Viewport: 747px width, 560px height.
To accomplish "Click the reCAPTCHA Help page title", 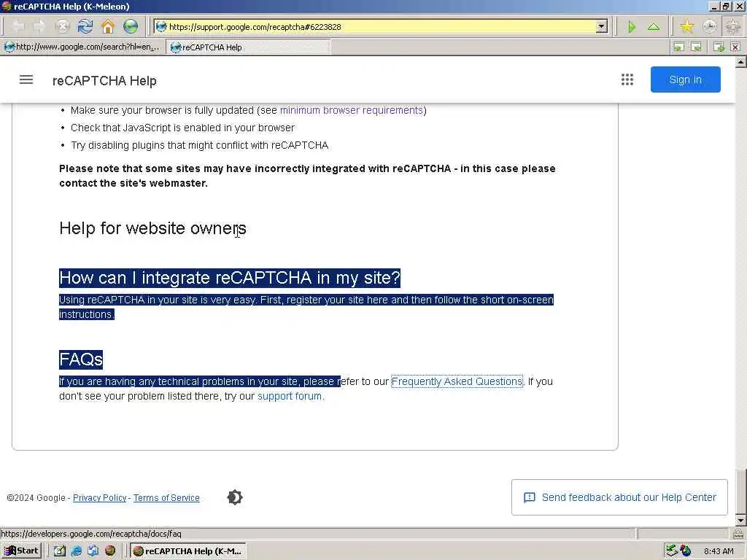I will coord(104,80).
